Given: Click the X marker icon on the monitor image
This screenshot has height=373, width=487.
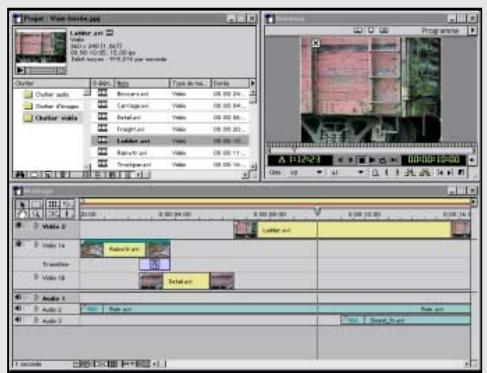Looking at the screenshot, I should coord(316,43).
